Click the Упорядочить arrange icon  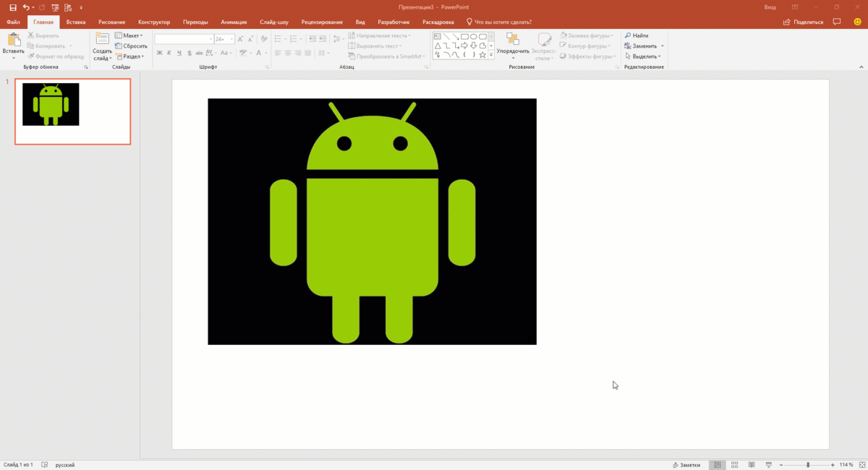point(512,39)
